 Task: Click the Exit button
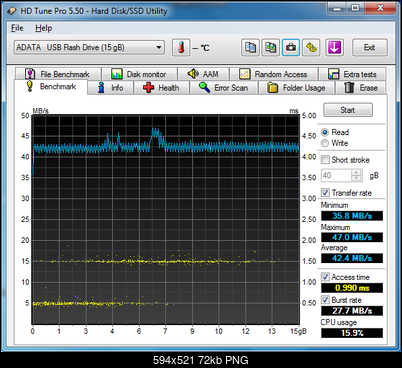pyautogui.click(x=370, y=47)
